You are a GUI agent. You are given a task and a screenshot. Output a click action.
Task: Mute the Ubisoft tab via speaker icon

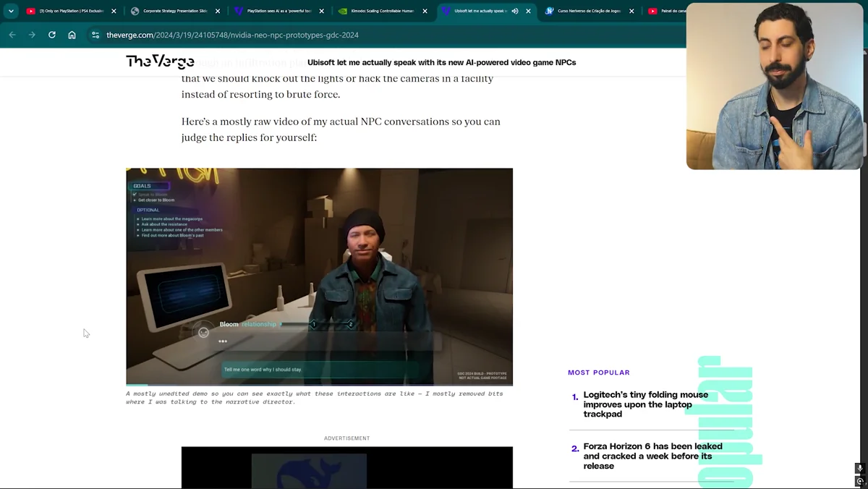pos(516,11)
